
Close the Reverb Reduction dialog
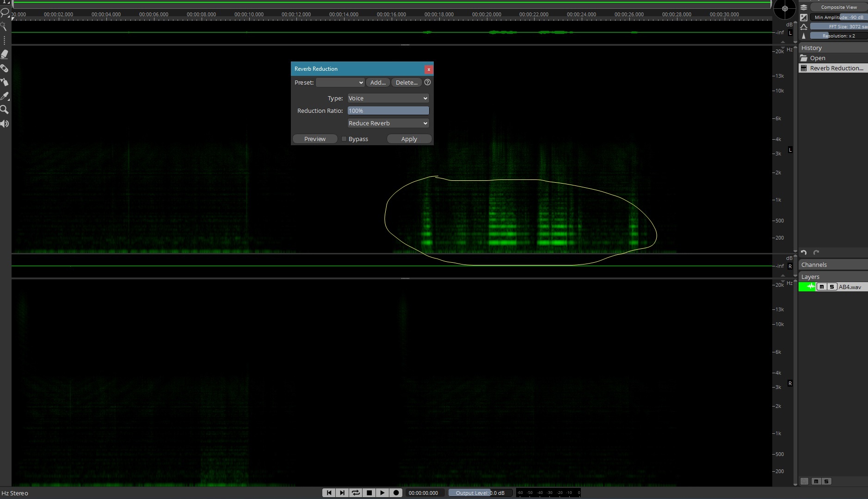point(429,69)
